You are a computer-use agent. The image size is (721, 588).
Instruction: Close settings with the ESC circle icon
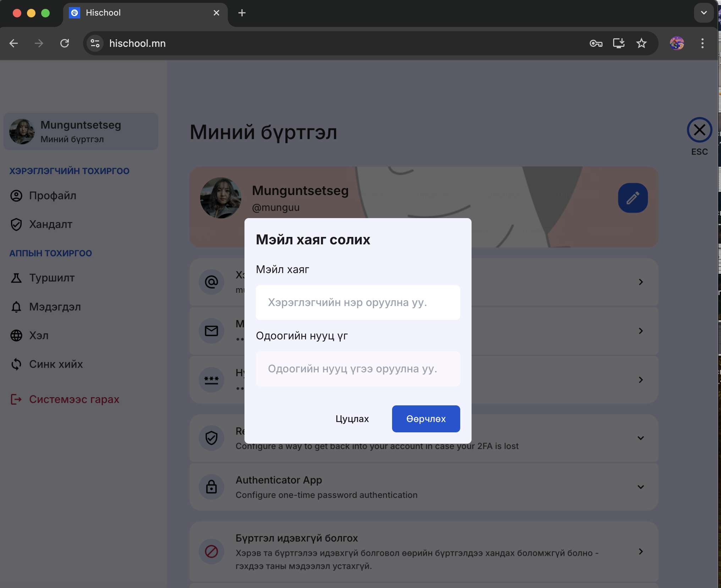tap(699, 130)
